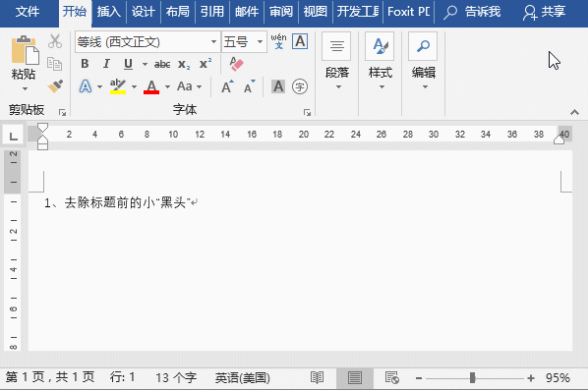Click the word count 13 个字 status
The width and height of the screenshot is (588, 390).
[x=176, y=377]
